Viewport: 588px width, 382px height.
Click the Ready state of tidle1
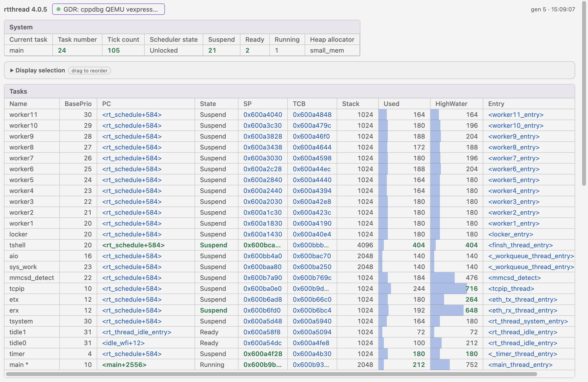tap(209, 332)
